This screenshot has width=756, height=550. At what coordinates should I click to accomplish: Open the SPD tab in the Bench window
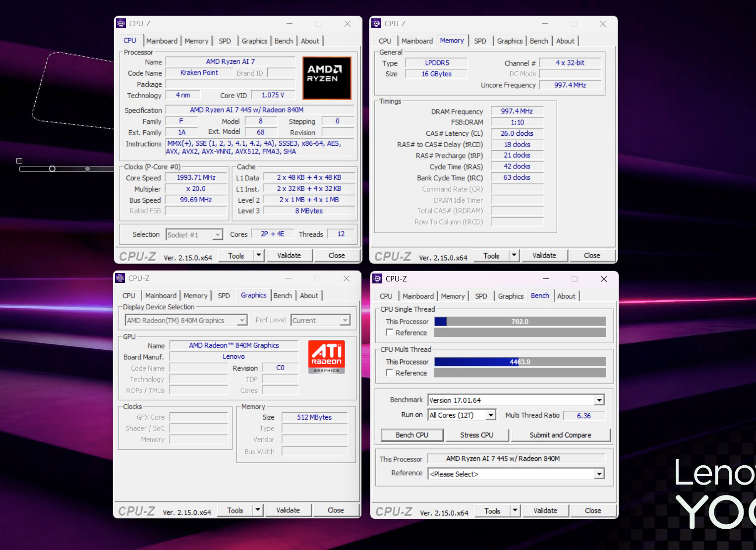tap(481, 296)
